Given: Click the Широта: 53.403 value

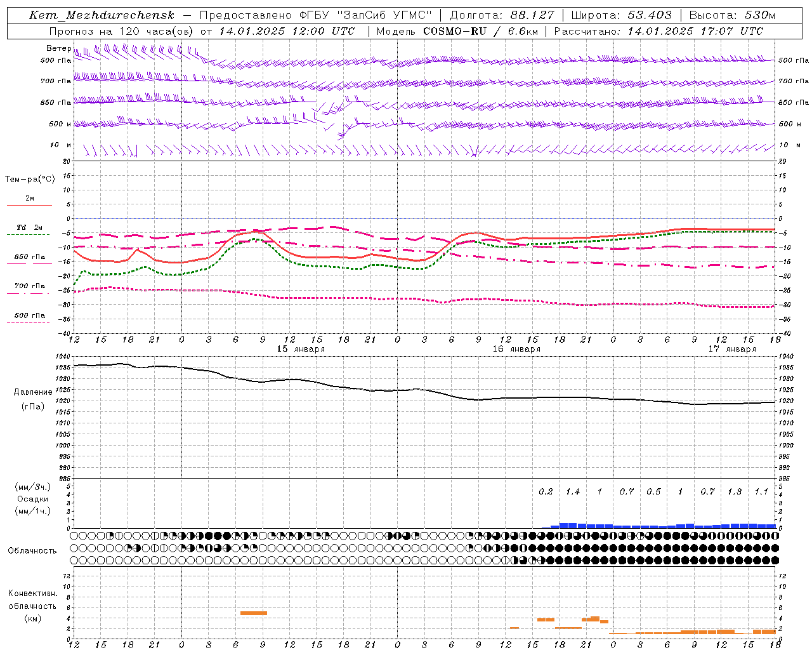Looking at the screenshot, I should point(622,15).
